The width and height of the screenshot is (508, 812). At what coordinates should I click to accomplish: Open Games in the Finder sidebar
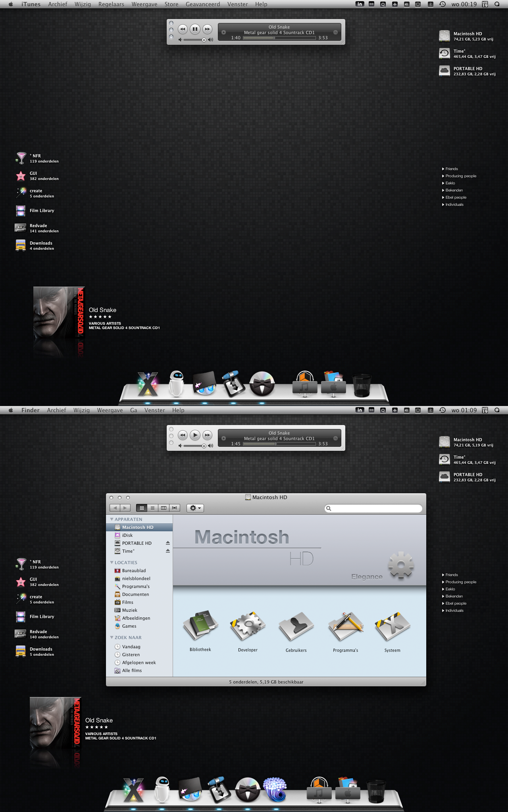coord(139,626)
